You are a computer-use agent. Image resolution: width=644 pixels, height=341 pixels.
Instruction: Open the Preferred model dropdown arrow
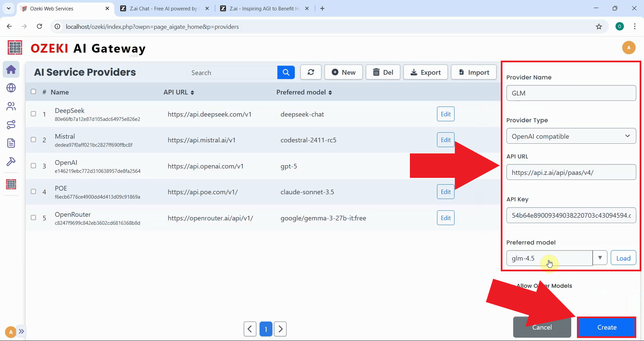pyautogui.click(x=600, y=258)
